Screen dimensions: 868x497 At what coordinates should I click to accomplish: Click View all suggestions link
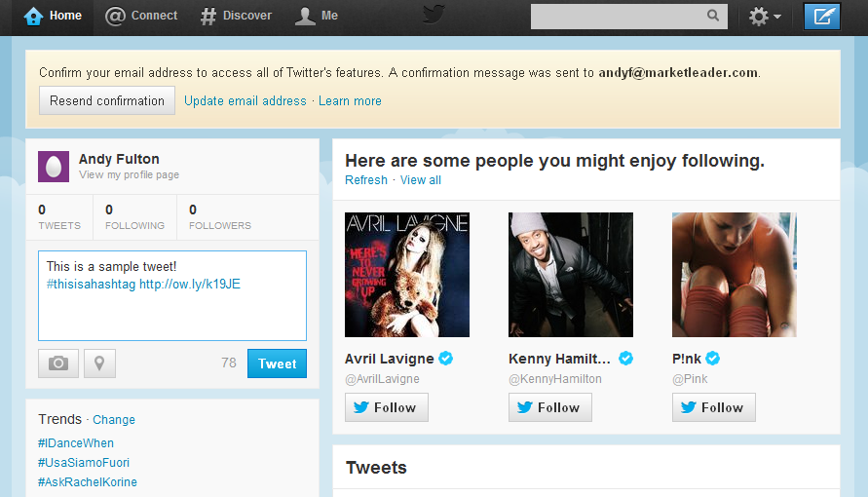click(x=421, y=180)
